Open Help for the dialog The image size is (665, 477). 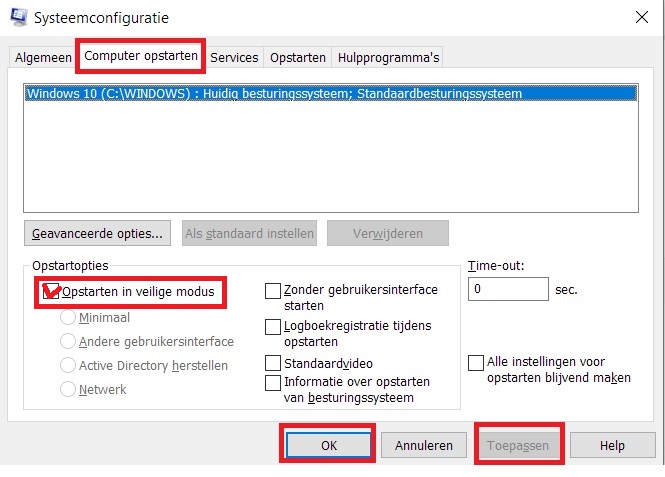click(x=612, y=446)
